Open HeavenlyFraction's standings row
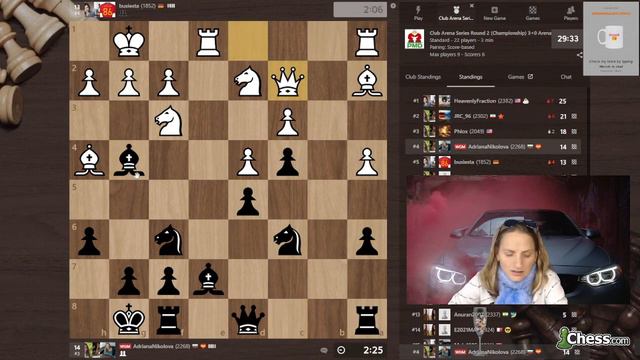640x360 pixels. [493, 101]
